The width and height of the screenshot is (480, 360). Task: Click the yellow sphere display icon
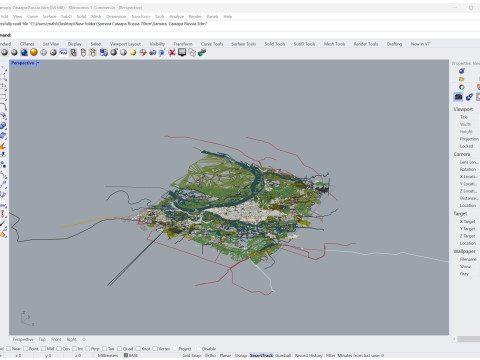pos(133,52)
